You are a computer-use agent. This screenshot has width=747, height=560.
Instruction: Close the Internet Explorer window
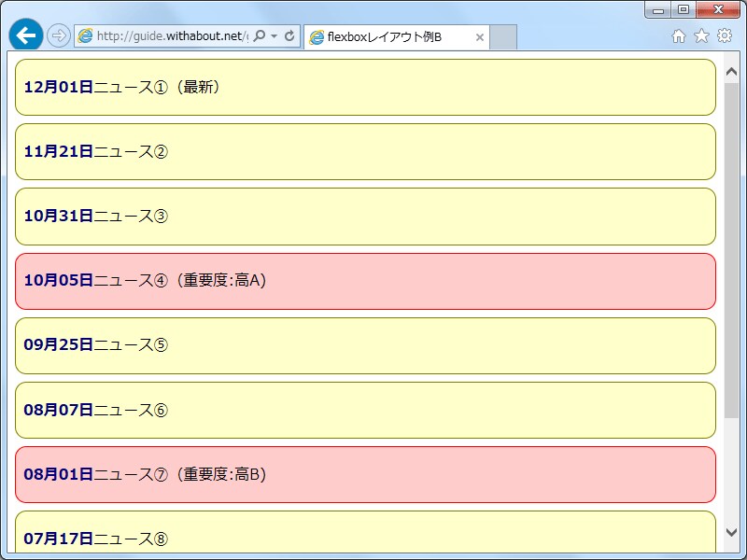718,9
